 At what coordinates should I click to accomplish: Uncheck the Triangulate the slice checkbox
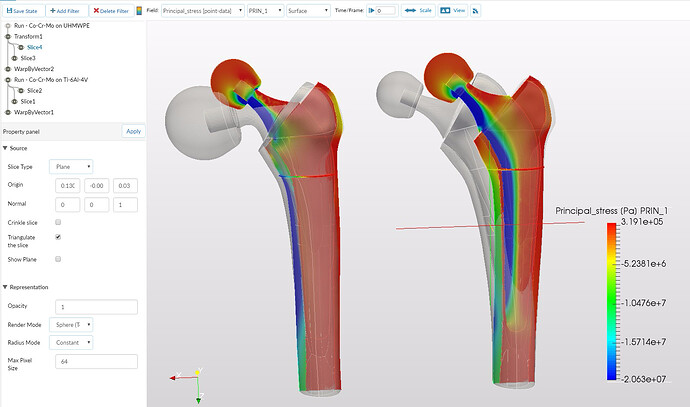(x=58, y=237)
